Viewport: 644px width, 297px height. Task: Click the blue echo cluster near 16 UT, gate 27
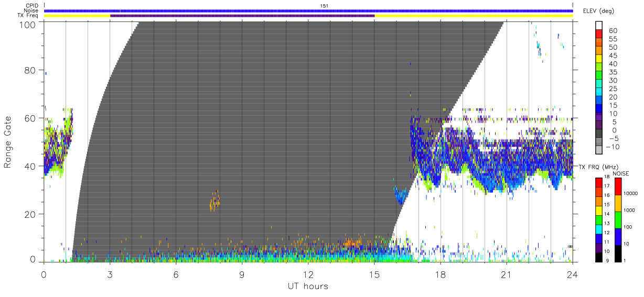401,196
